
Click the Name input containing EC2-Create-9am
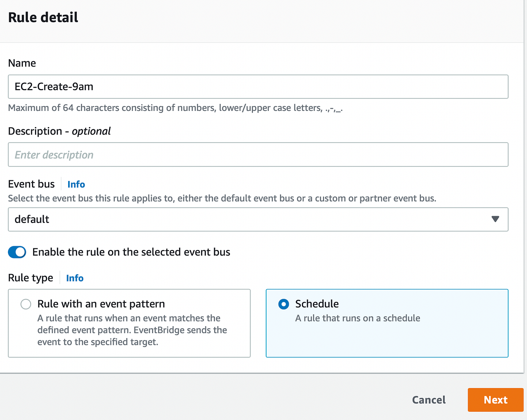[x=258, y=86]
